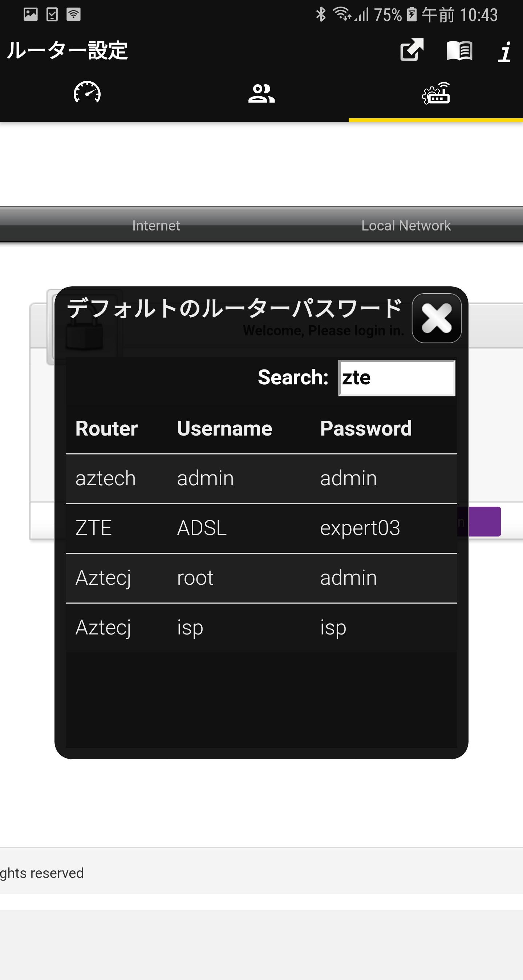Viewport: 523px width, 980px height.
Task: Tap the root username cell
Action: tap(195, 578)
